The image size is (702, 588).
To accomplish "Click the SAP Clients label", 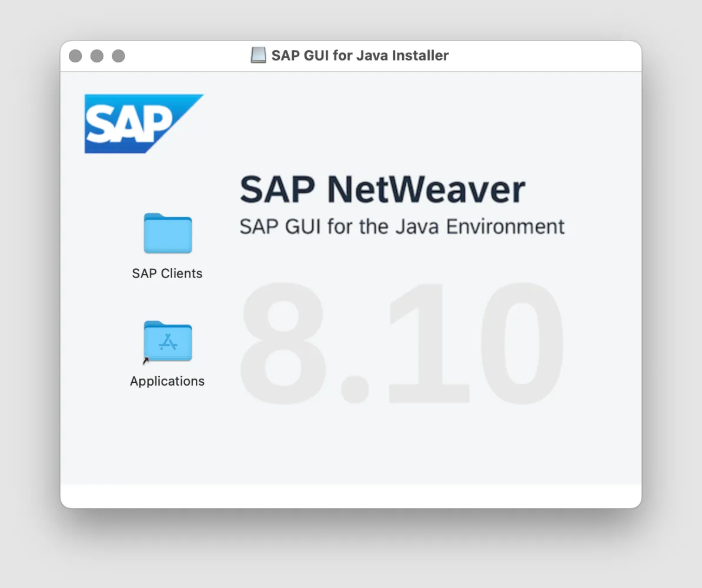I will 167,273.
